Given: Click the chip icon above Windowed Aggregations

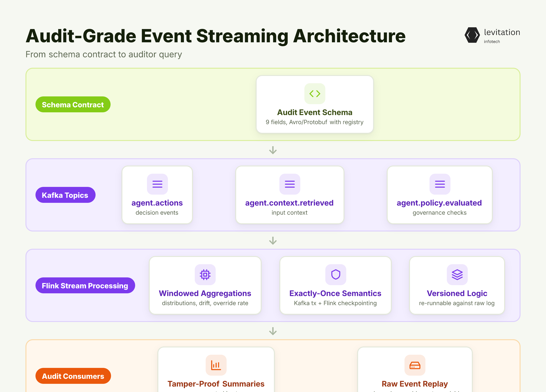Looking at the screenshot, I should (x=205, y=275).
